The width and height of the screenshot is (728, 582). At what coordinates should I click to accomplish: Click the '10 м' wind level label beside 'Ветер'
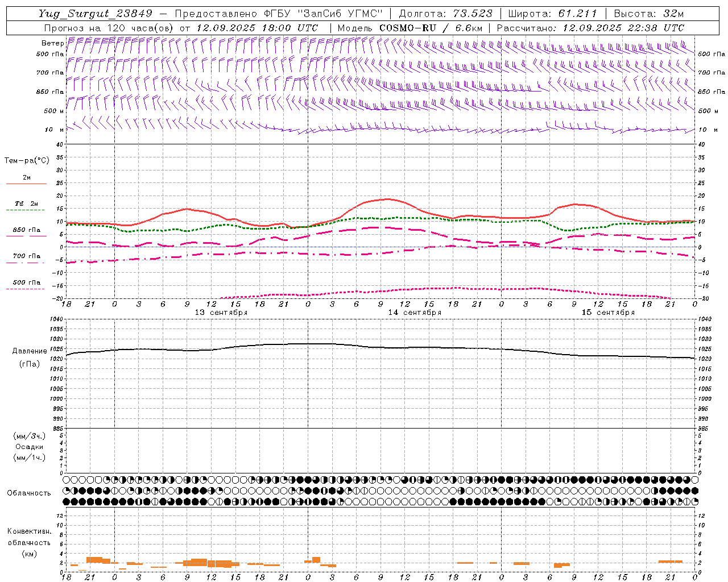pos(54,130)
